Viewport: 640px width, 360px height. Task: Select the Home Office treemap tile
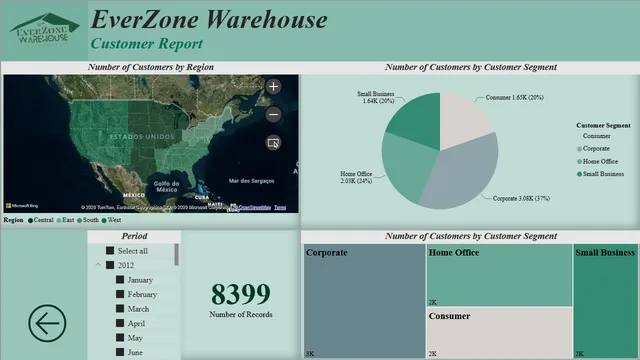pos(499,275)
